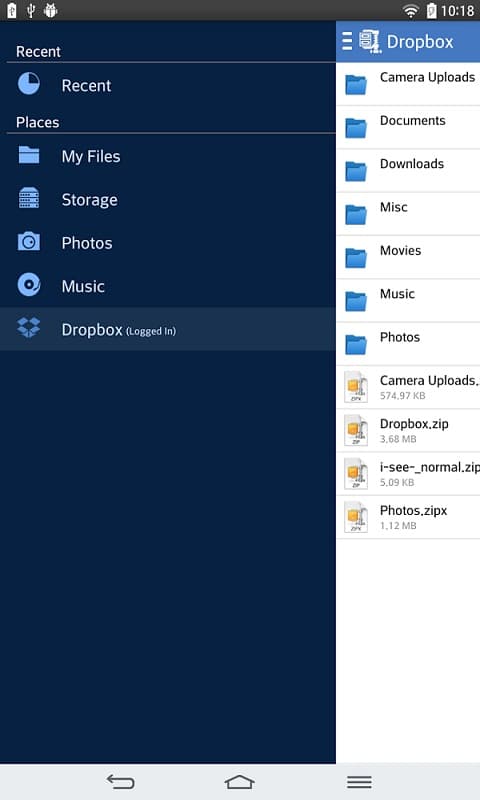
Task: Tap the Dropbox logo icon in sidebar
Action: [x=29, y=328]
